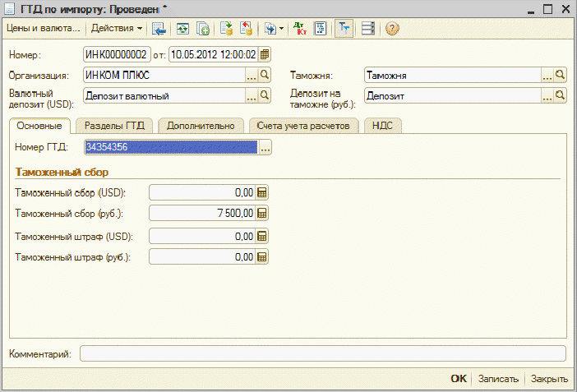Open selection list for Номер ГТД
Image resolution: width=577 pixels, height=392 pixels.
tap(265, 148)
